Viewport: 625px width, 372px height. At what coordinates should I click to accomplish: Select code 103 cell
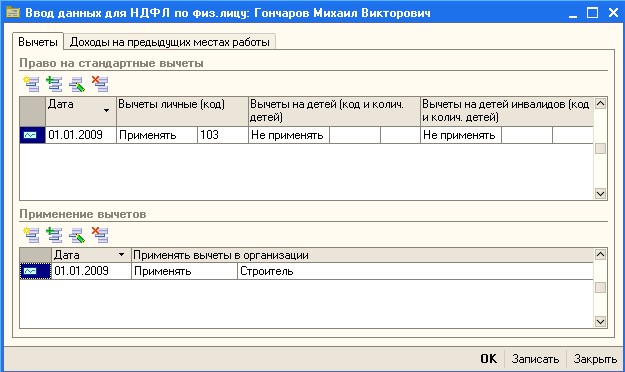click(223, 135)
